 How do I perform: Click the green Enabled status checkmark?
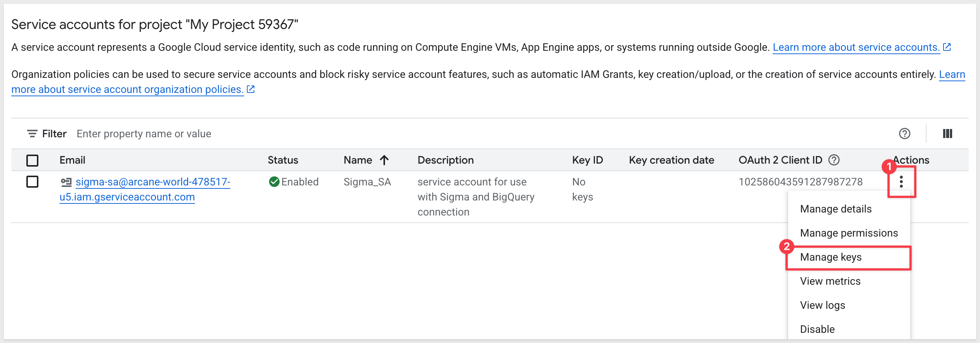tap(274, 182)
